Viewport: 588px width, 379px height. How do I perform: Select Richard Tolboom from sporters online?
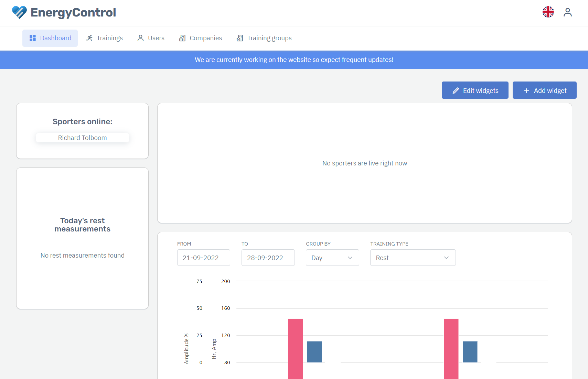83,138
